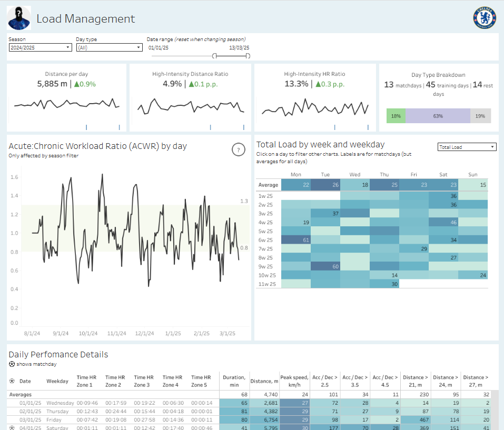The width and height of the screenshot is (504, 430).
Task: Click the ACWR help question mark icon
Action: (x=239, y=149)
